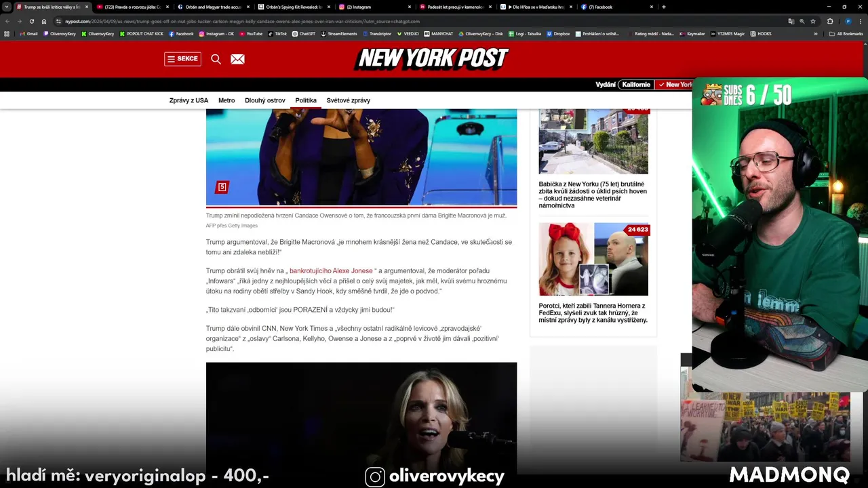Open the 'Logi - Tabulka' bookmark
The image size is (868, 488).
524,33
